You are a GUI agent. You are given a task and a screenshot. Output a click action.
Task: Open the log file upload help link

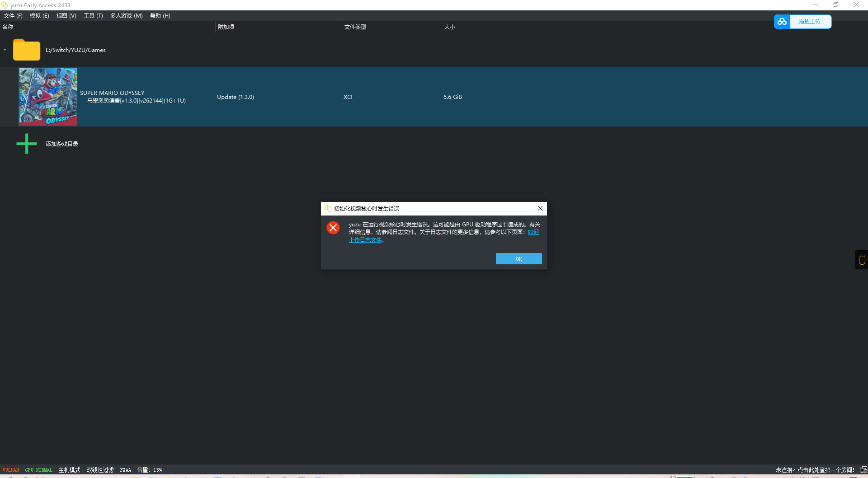[x=365, y=240]
